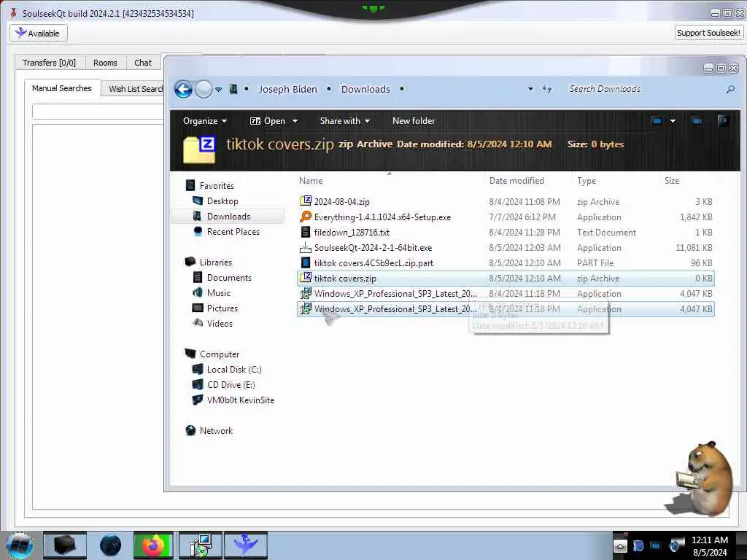This screenshot has width=747, height=560.
Task: Open Libraries in navigation pane
Action: click(x=216, y=262)
